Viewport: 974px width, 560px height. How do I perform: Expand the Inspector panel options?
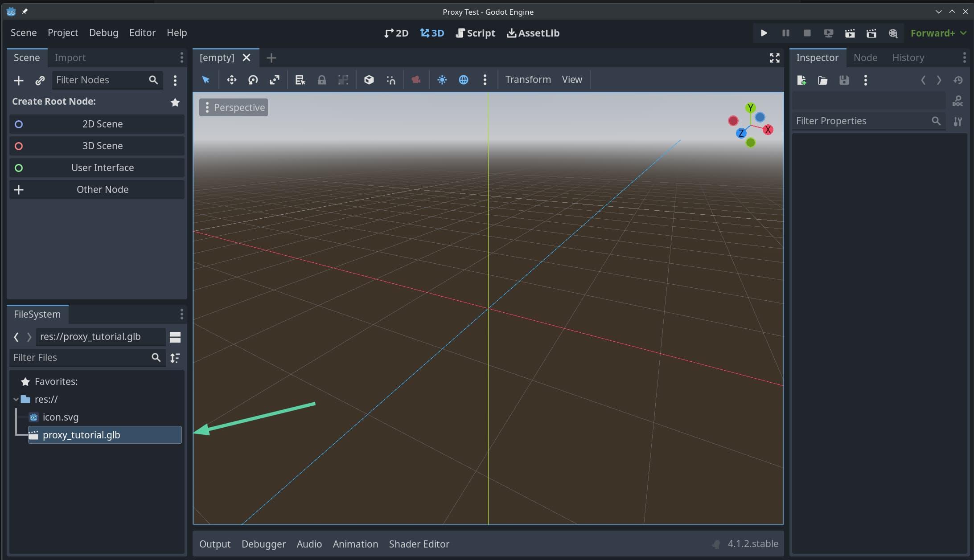pyautogui.click(x=964, y=57)
